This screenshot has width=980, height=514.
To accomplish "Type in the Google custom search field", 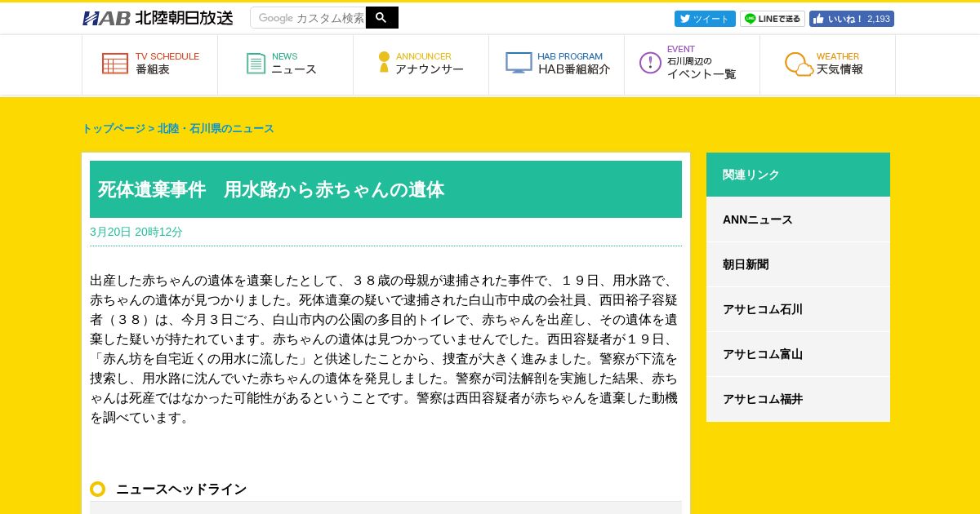I will (x=309, y=18).
